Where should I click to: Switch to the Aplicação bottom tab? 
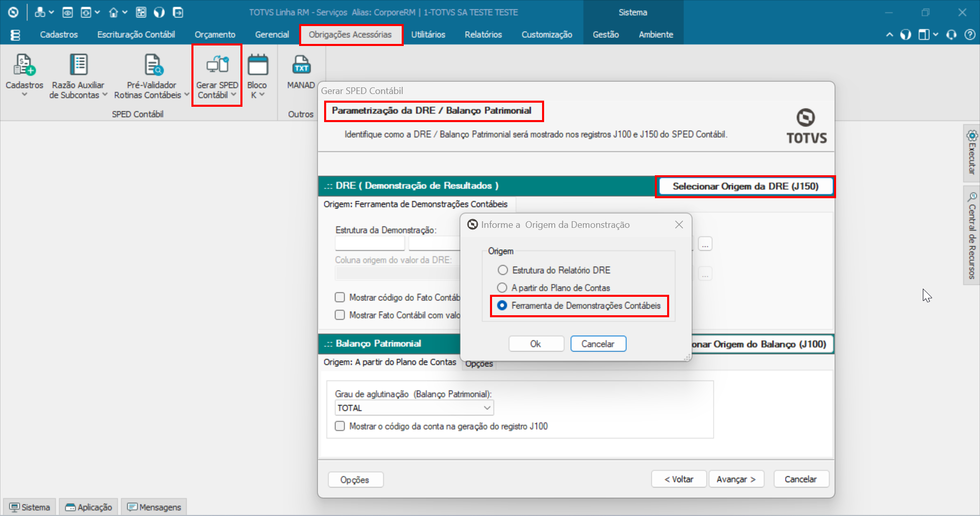pos(89,507)
